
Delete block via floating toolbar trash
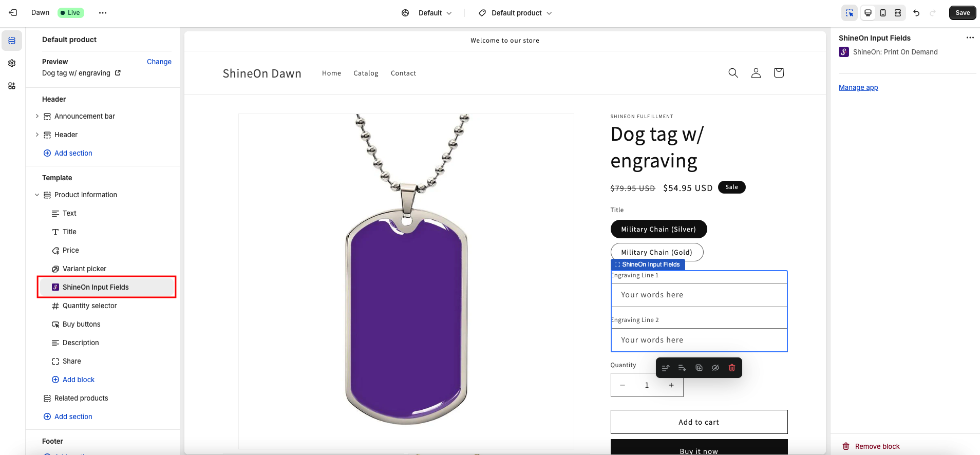point(732,368)
